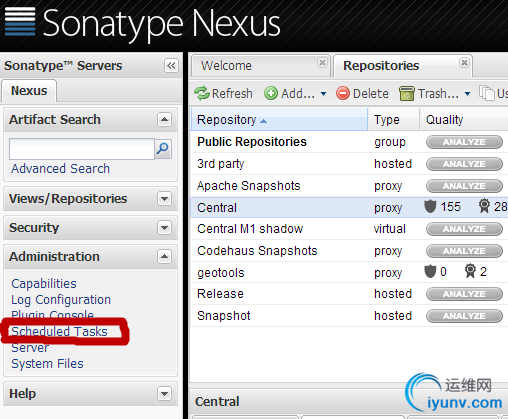Sort by the Repository column header
This screenshot has height=419, width=508.
pyautogui.click(x=279, y=119)
